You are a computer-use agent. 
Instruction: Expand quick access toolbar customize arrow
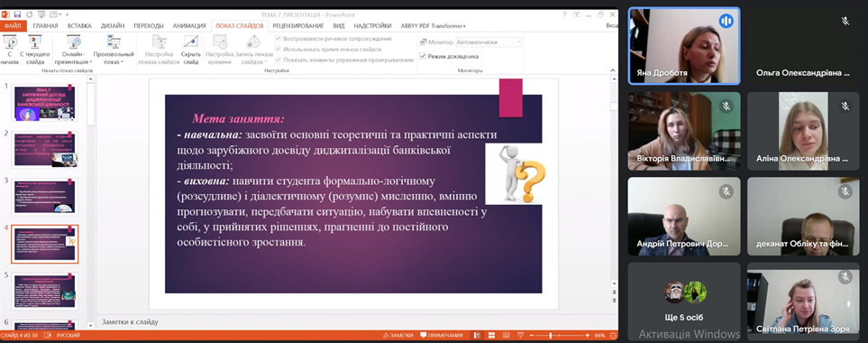[x=67, y=14]
